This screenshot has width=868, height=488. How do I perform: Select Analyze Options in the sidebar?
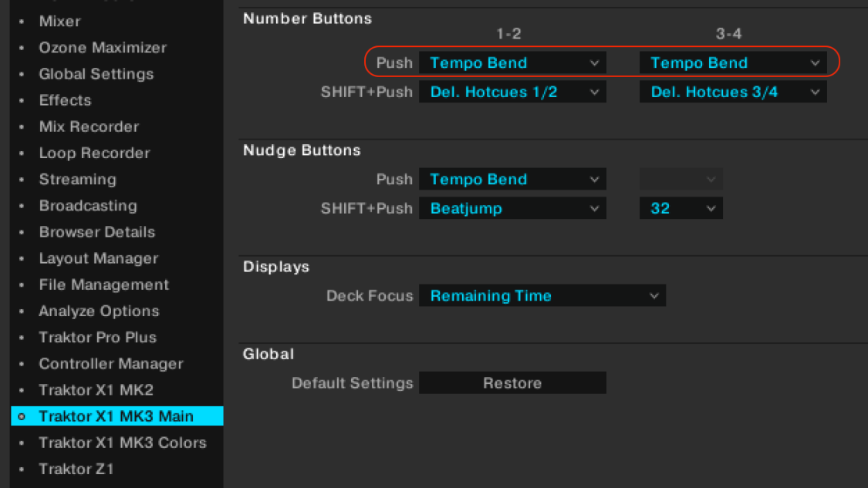click(99, 311)
